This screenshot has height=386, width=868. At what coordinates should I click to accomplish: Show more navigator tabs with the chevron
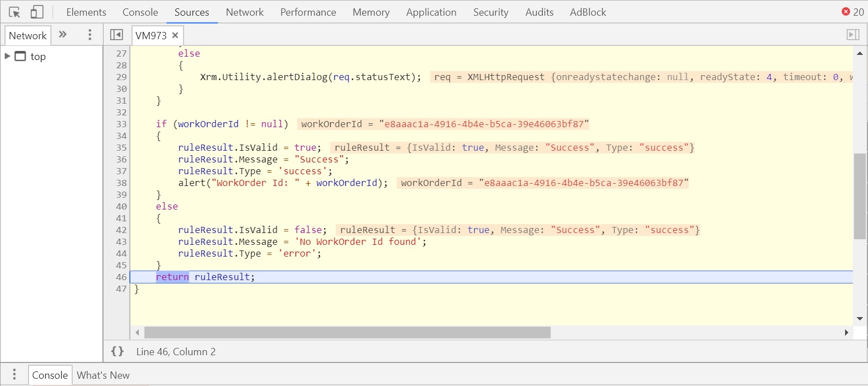point(63,35)
